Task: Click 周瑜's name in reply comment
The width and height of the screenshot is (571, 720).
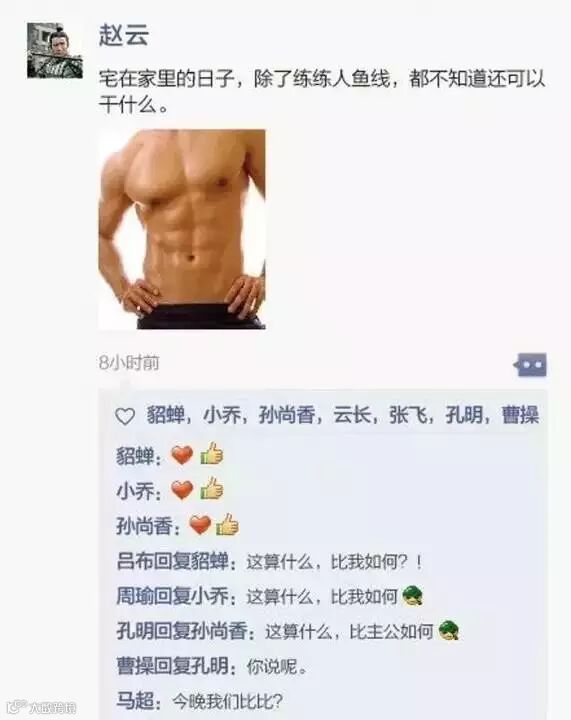Action: pyautogui.click(x=135, y=596)
